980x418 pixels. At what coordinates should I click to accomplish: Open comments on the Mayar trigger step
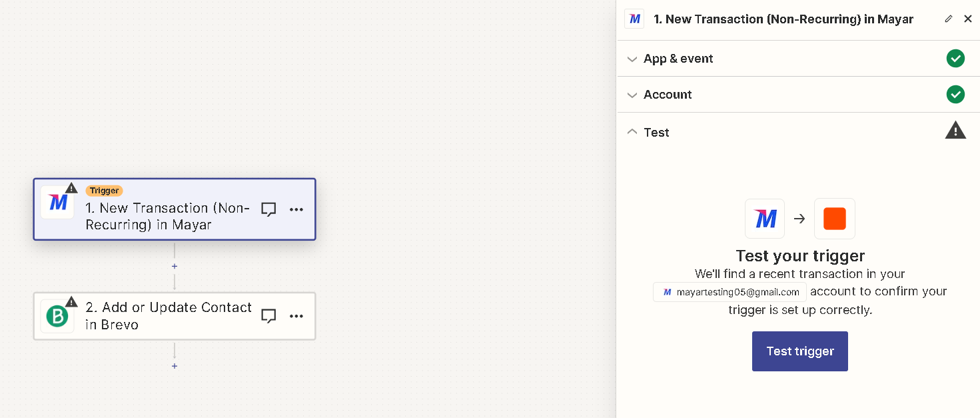268,209
